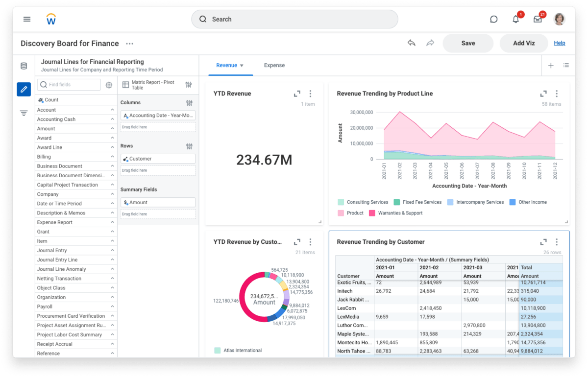Open the hamburger menu top left
Image resolution: width=588 pixels, height=377 pixels.
[x=27, y=19]
